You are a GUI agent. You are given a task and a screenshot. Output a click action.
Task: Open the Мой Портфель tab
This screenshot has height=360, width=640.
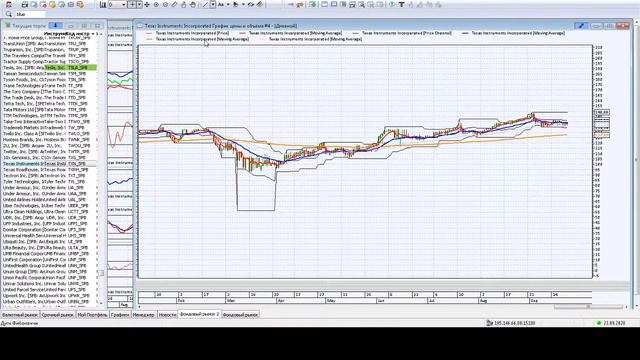click(x=93, y=315)
